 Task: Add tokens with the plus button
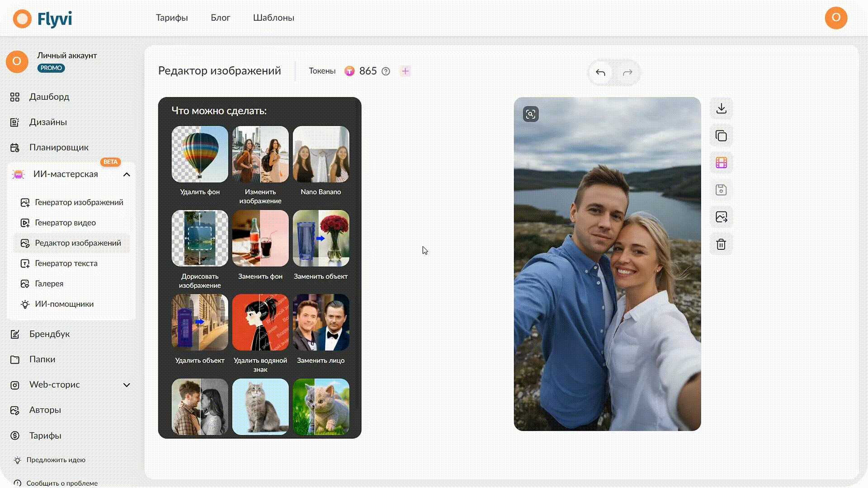[x=406, y=71]
